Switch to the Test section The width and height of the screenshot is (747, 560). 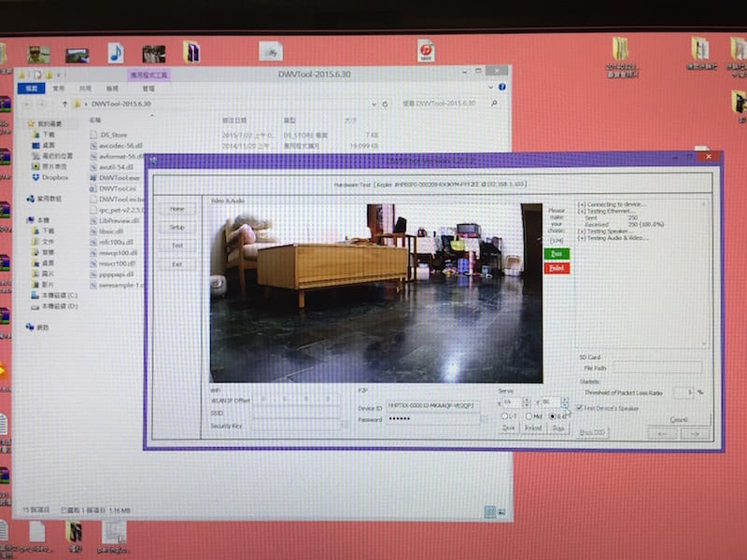(176, 245)
